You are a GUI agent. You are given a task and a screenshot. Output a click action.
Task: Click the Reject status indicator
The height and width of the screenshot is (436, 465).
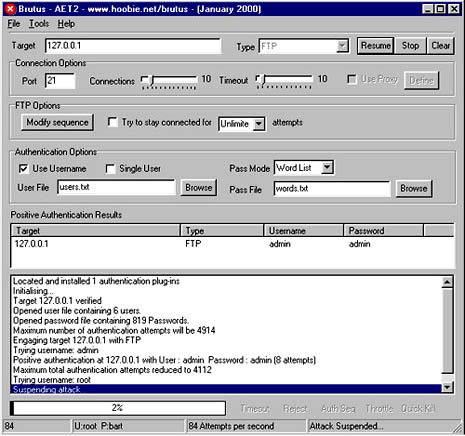[295, 408]
